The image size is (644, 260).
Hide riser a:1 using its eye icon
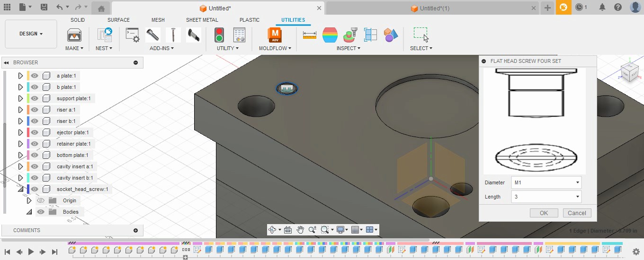35,110
